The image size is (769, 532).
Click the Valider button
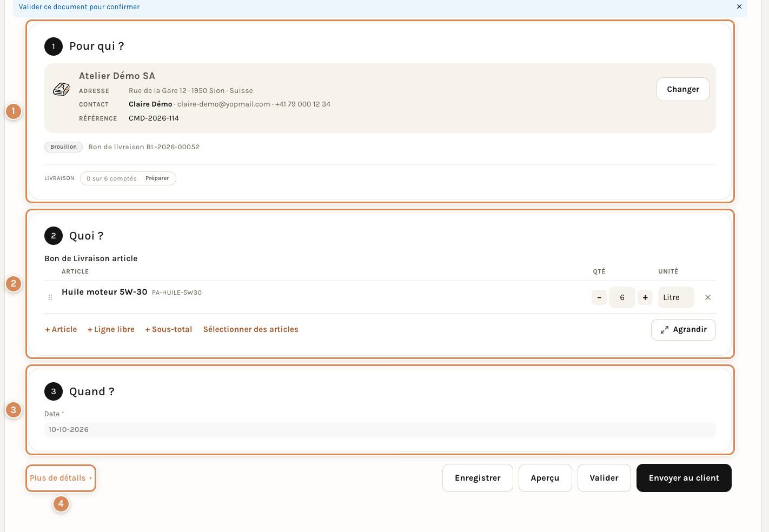point(604,478)
